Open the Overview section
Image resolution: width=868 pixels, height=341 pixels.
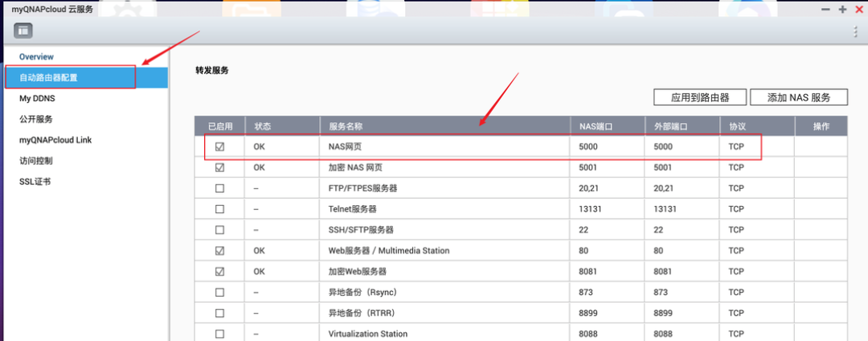coord(36,56)
